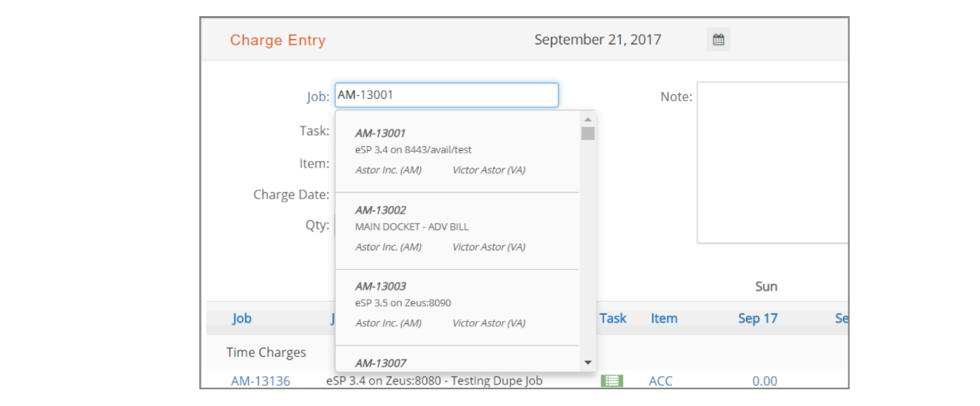Click the suggestion list scroll down arrow
The image size is (980, 406).
[x=588, y=362]
